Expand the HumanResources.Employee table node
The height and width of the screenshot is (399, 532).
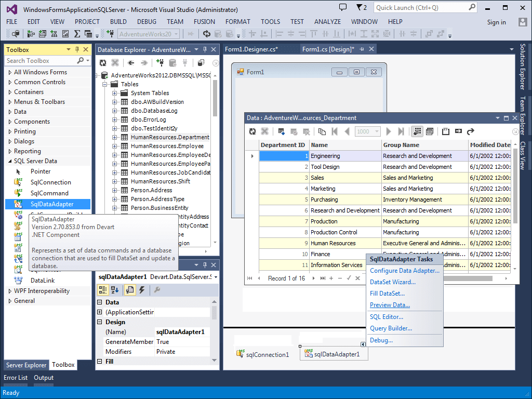(115, 146)
